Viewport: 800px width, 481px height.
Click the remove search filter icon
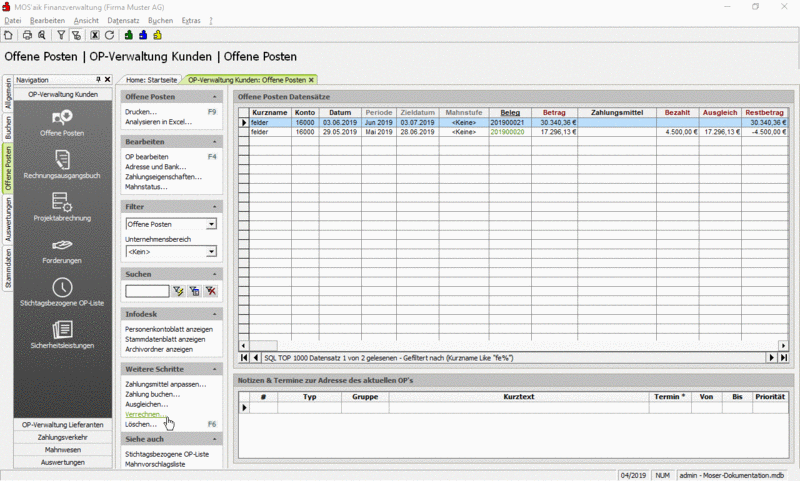(x=211, y=291)
